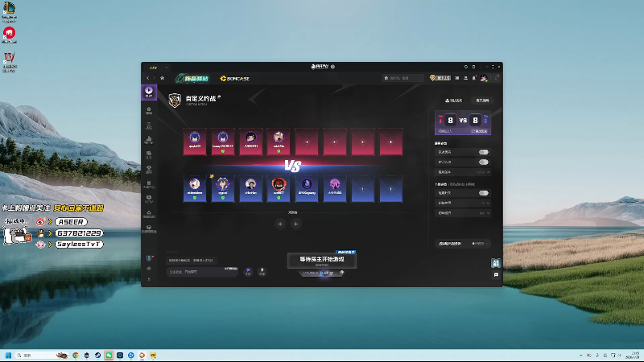644x362 pixels.
Task: Open the blue-team player card marked with a star
Action: 223,189
